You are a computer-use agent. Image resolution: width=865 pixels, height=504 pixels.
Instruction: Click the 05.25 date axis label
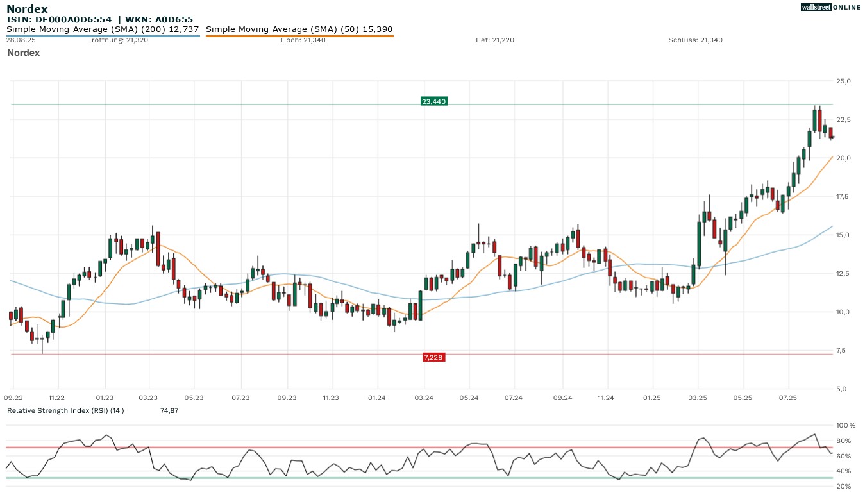click(743, 398)
